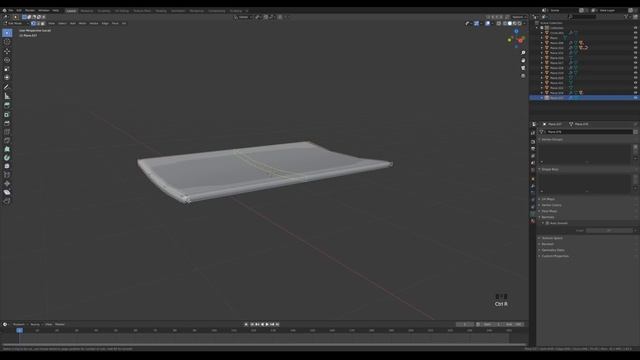
Task: Expand the Remesh panel
Action: coord(548,244)
